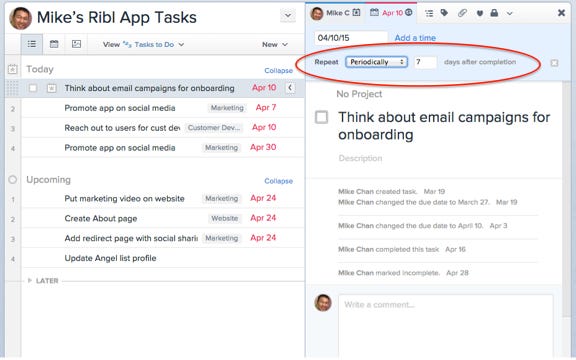Open the New dropdown

point(274,44)
